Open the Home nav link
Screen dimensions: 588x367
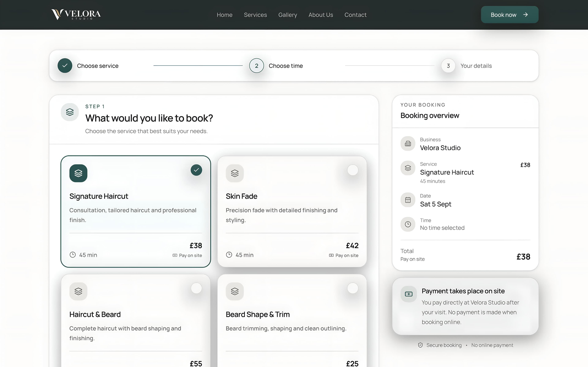[x=224, y=15]
